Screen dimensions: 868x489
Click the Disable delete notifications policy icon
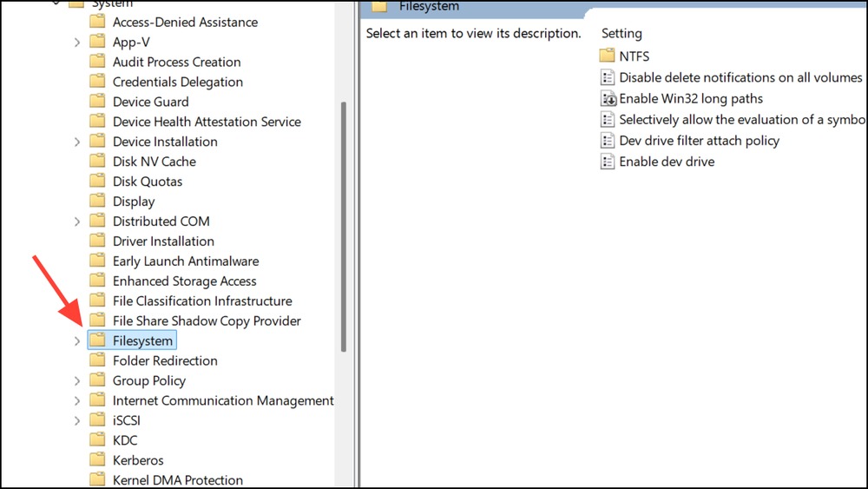(x=608, y=78)
